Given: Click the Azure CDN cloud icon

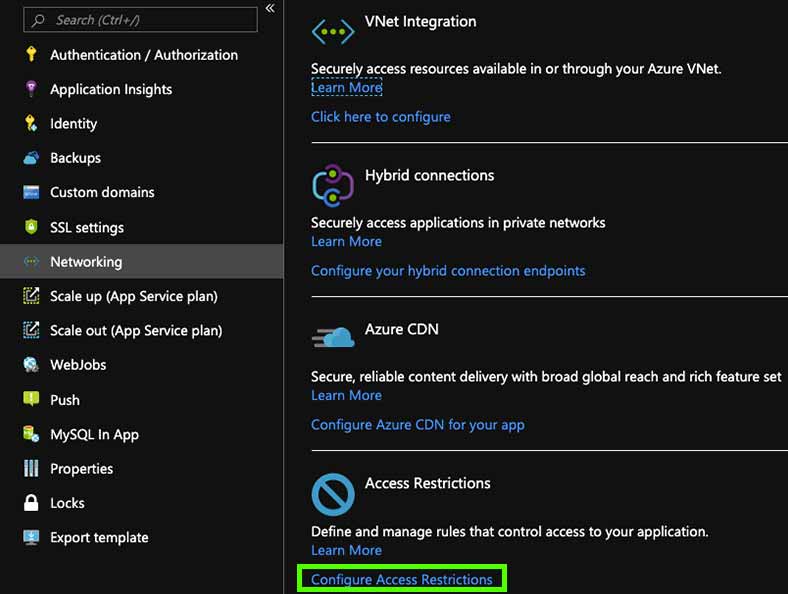Looking at the screenshot, I should [x=333, y=337].
